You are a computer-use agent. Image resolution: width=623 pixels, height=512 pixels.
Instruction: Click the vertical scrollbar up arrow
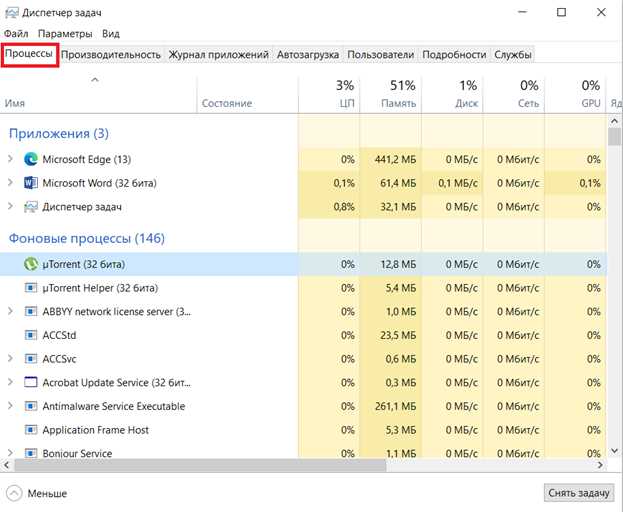pyautogui.click(x=614, y=120)
